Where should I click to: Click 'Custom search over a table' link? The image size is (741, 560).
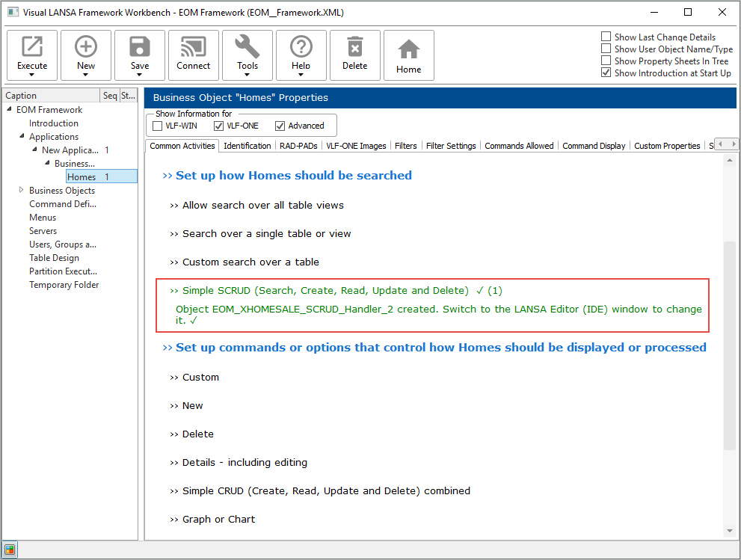coord(250,262)
